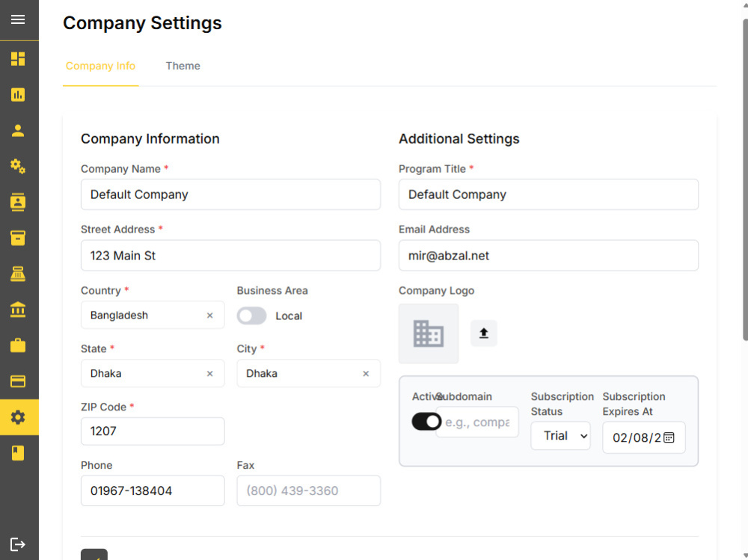The width and height of the screenshot is (748, 560).
Task: Open the hamburger menu icon
Action: tap(18, 19)
